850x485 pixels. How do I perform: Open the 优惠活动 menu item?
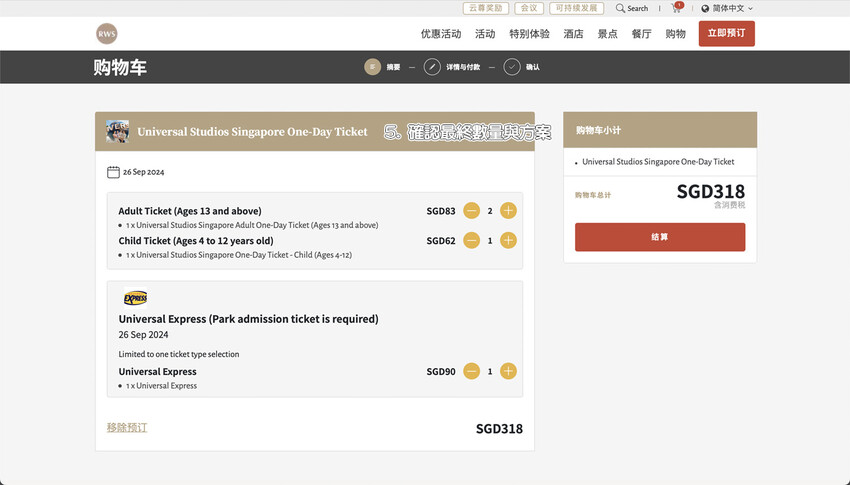[441, 34]
